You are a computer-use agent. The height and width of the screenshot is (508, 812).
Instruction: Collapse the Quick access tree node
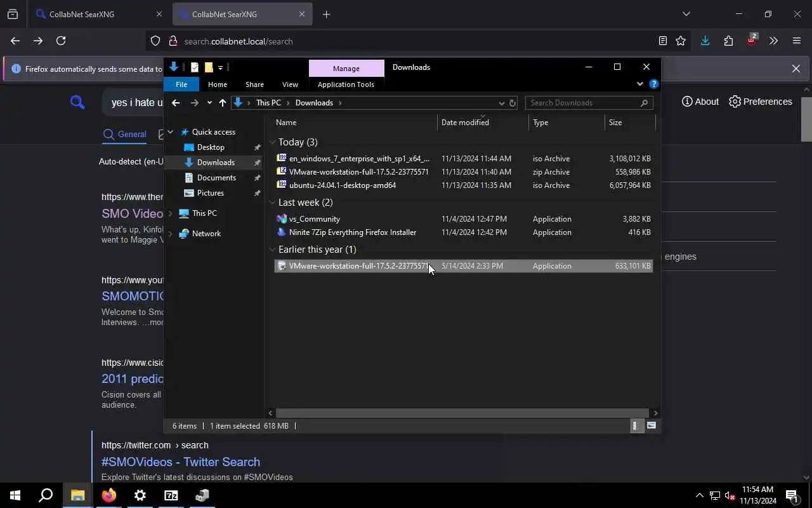170,132
